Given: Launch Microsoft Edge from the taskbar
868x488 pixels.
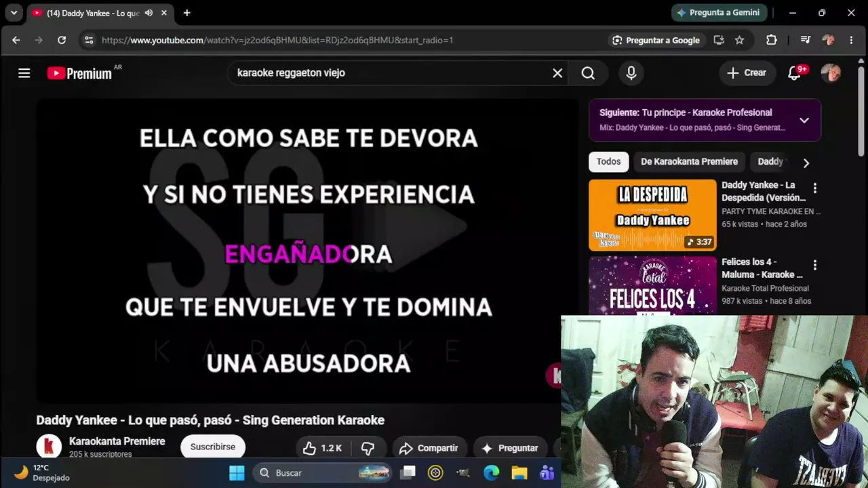Looking at the screenshot, I should (492, 472).
